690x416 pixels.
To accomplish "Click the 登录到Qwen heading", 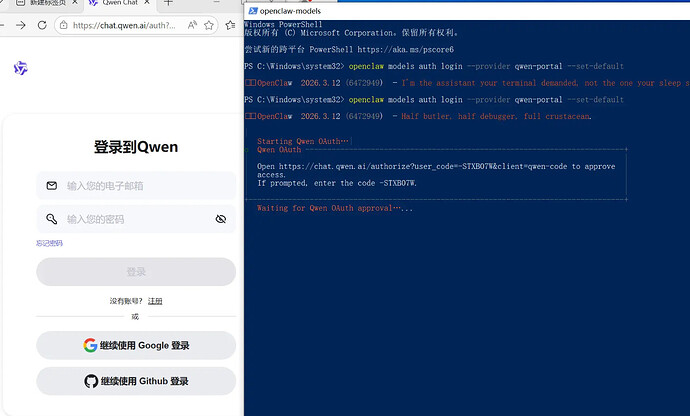I will [x=136, y=147].
